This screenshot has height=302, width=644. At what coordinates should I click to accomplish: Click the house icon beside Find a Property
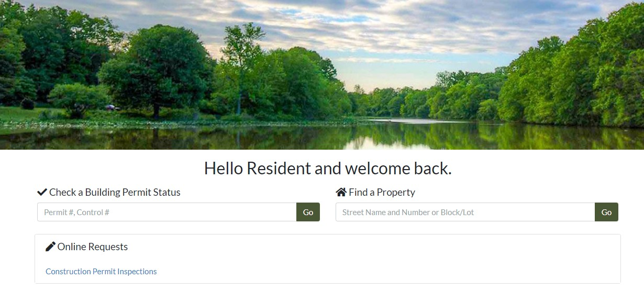click(x=341, y=192)
